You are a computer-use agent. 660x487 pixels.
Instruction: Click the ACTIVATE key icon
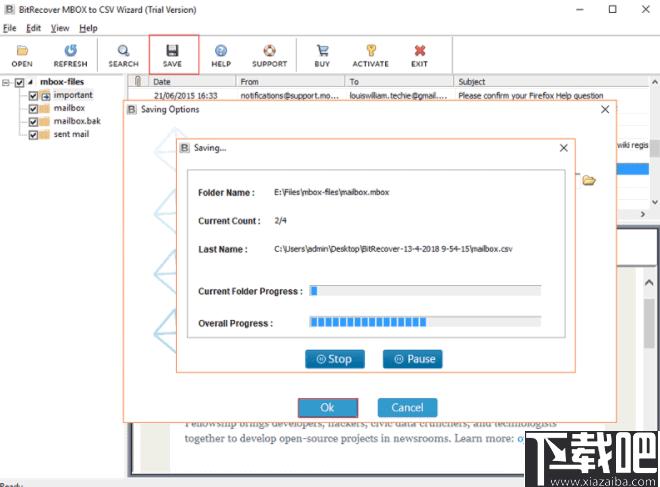point(370,56)
